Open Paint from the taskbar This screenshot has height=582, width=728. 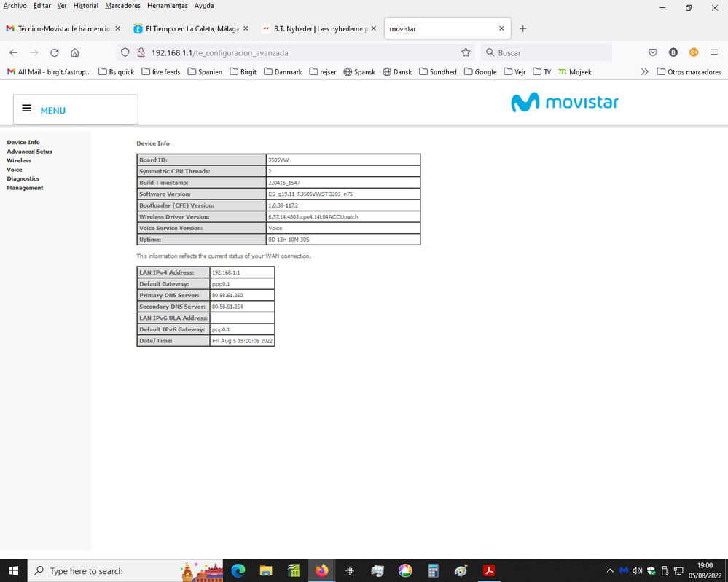pyautogui.click(x=461, y=570)
